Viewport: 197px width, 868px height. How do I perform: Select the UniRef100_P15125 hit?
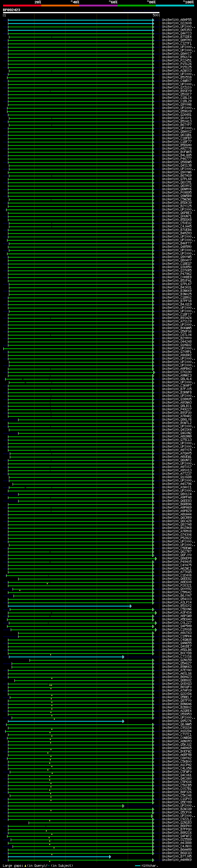tap(177, 67)
